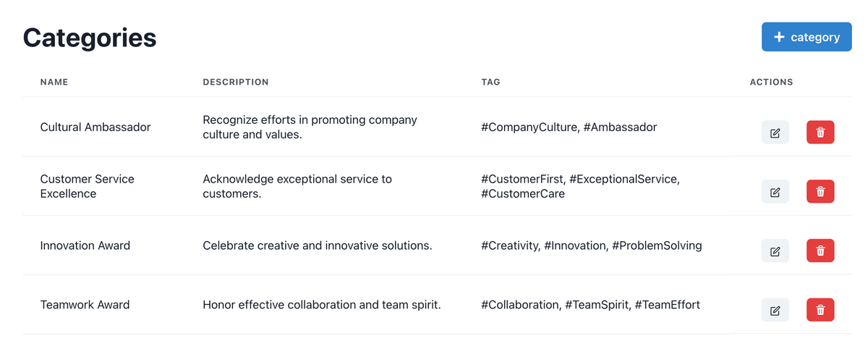Click the Categories page heading
The height and width of the screenshot is (344, 868).
(x=90, y=38)
